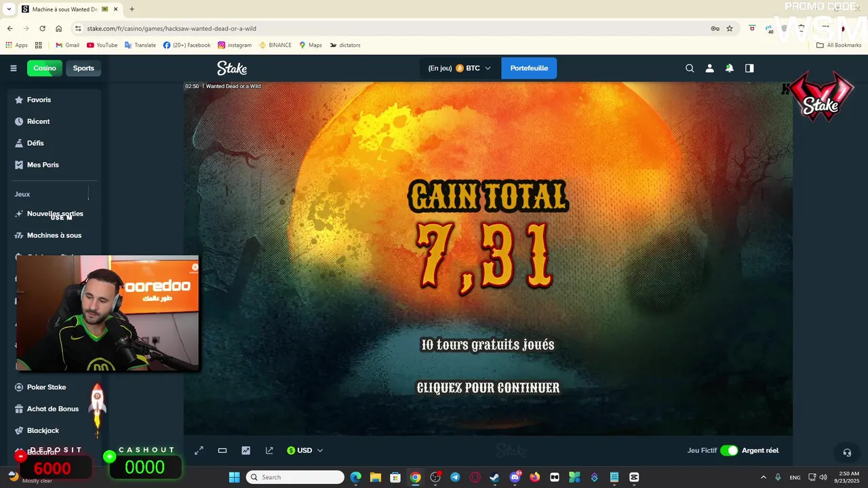
Task: Open instagram bookmark
Action: tap(234, 45)
